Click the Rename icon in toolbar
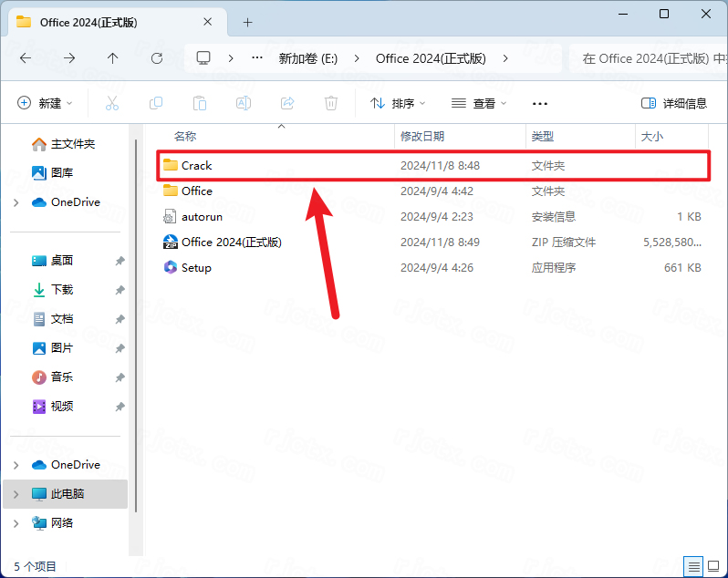Image resolution: width=728 pixels, height=578 pixels. click(x=244, y=103)
